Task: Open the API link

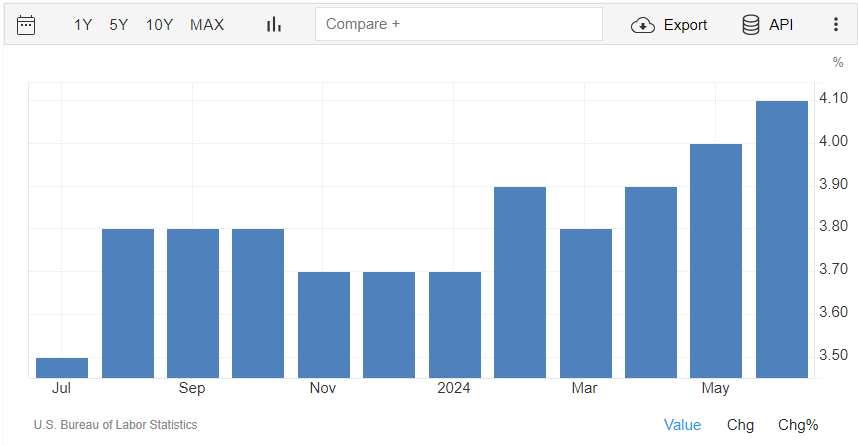Action: [781, 25]
